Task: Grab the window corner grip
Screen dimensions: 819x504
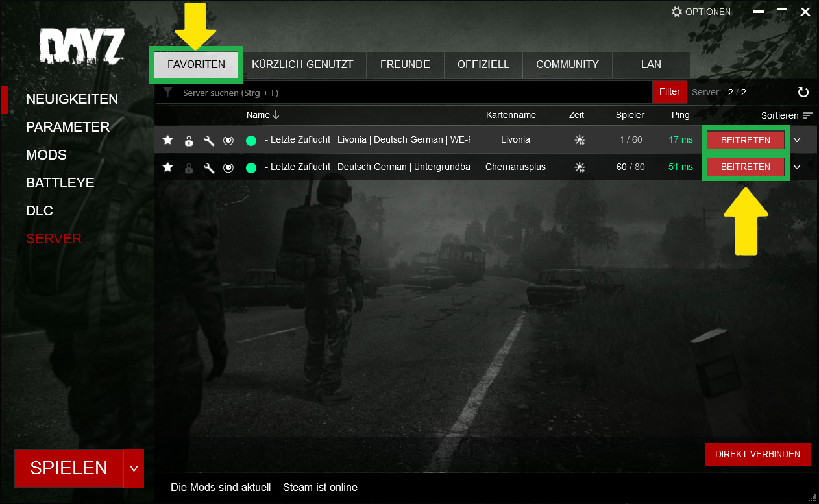Action: point(812,498)
